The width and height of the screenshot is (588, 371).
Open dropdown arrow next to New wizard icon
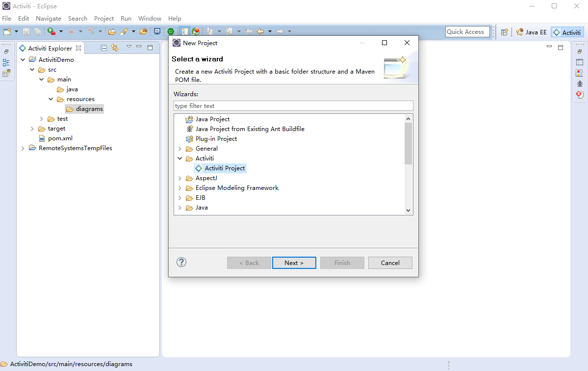click(x=16, y=31)
